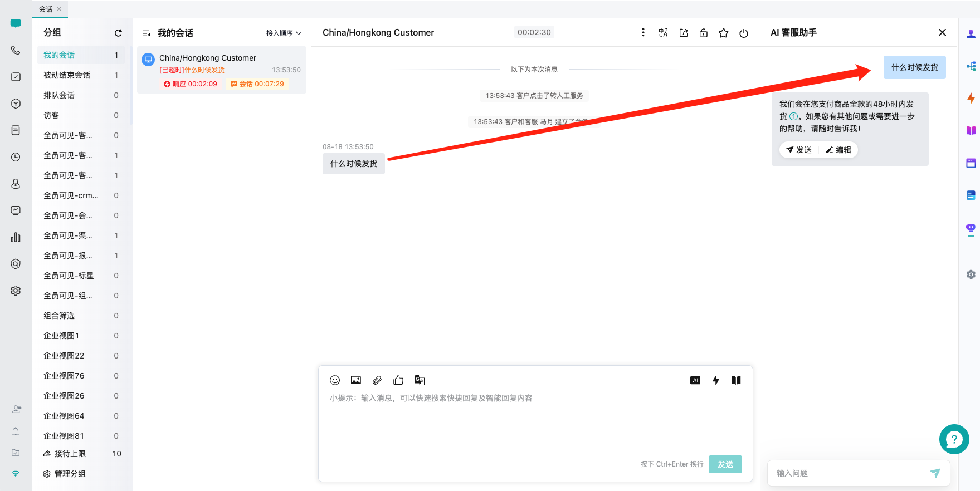
Task: Click the 响应 00:02:09 timer tag
Action: coord(191,84)
